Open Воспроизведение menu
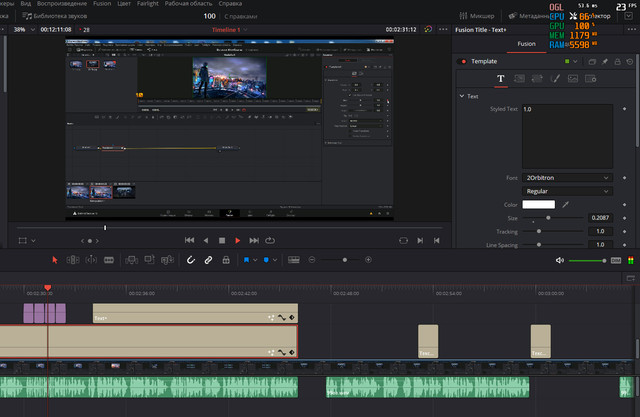This screenshot has height=417, width=640. tap(62, 3)
